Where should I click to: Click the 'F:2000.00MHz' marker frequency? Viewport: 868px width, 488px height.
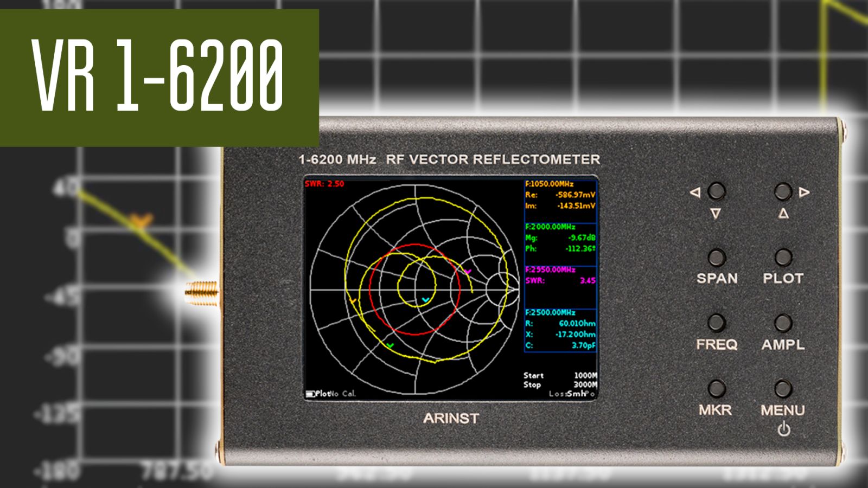pyautogui.click(x=550, y=227)
